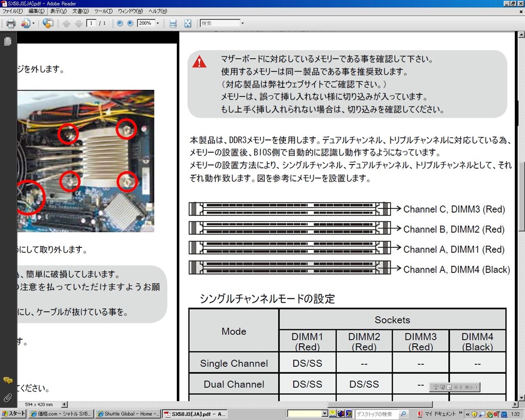This screenshot has width=525, height=420.
Task: Click the 'Single Channel' table cell
Action: coord(234,363)
